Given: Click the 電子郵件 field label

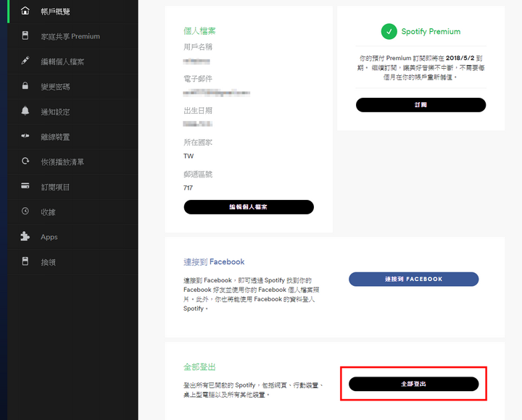Looking at the screenshot, I should click(x=198, y=79).
